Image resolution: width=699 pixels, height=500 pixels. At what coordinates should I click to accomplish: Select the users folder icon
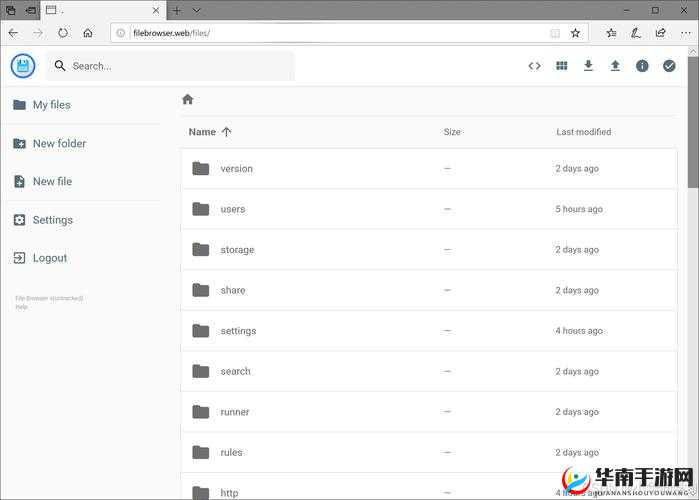pyautogui.click(x=201, y=209)
